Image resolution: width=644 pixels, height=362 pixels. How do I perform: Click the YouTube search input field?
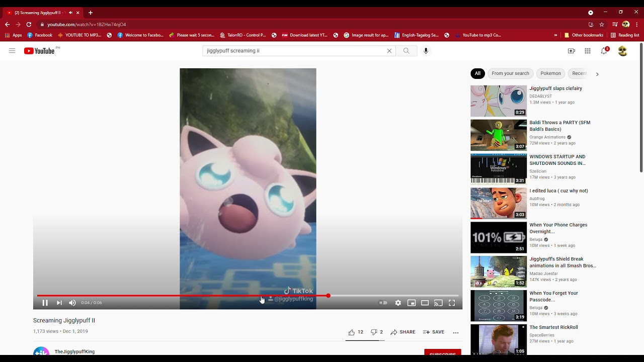[x=293, y=51]
